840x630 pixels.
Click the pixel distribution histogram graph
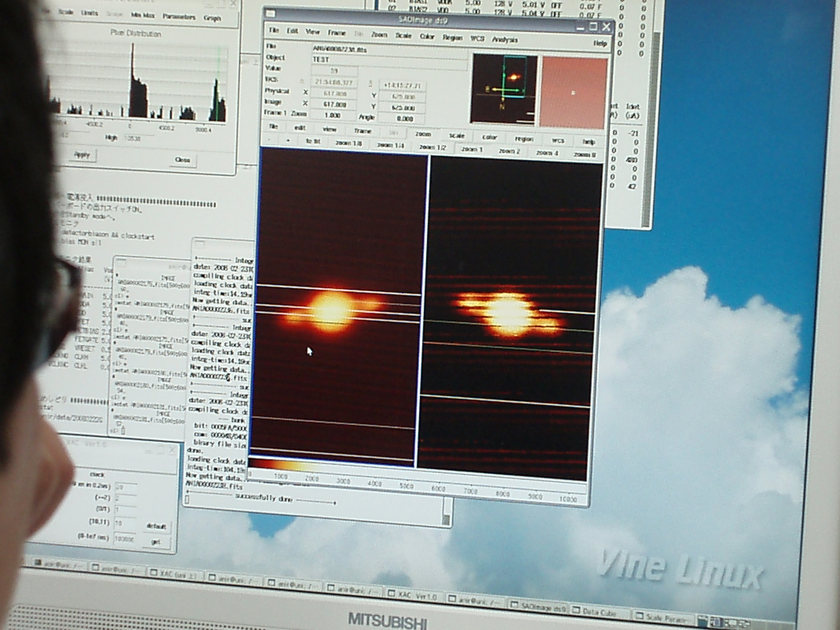click(x=138, y=81)
